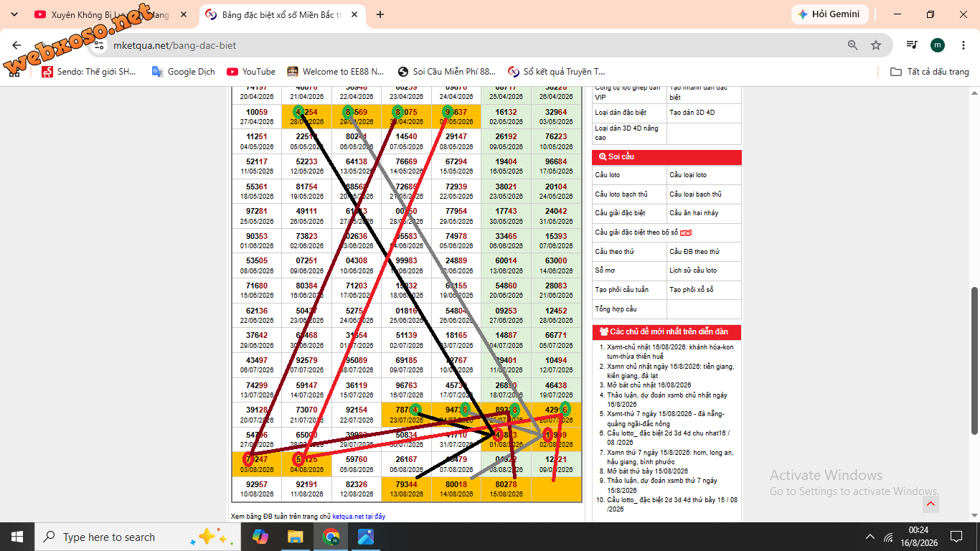Image resolution: width=980 pixels, height=551 pixels.
Task: Open the Soi Cầu Miễn Phí bookmark
Action: [x=446, y=72]
